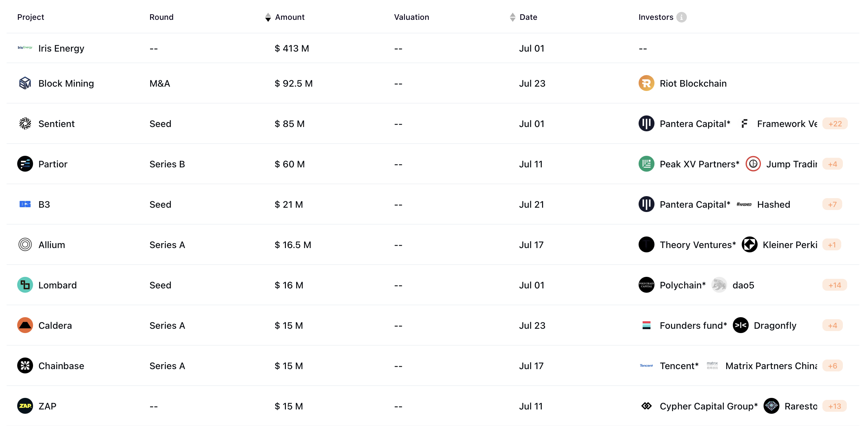
Task: Click the Partior project logo
Action: pyautogui.click(x=25, y=164)
